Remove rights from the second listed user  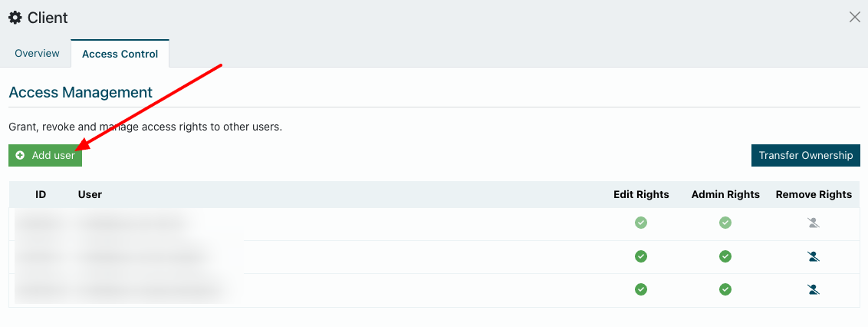[x=814, y=256]
